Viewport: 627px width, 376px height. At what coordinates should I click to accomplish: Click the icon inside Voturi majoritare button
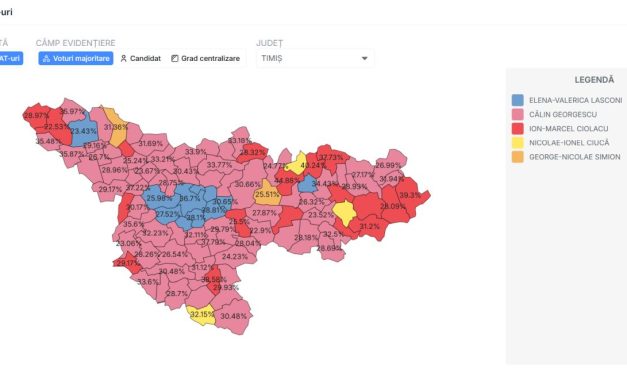[46, 58]
